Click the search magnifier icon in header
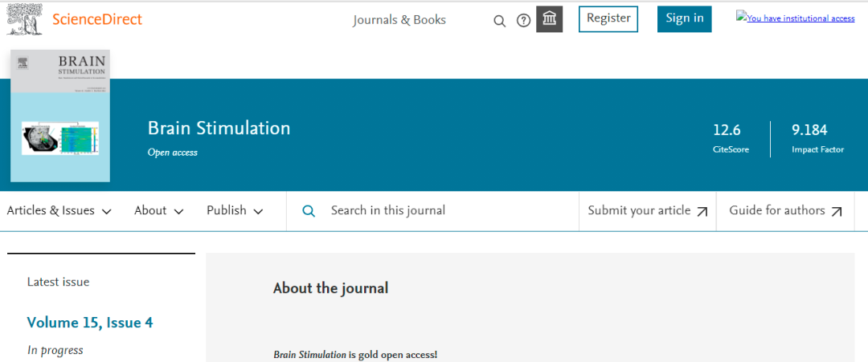 click(499, 20)
